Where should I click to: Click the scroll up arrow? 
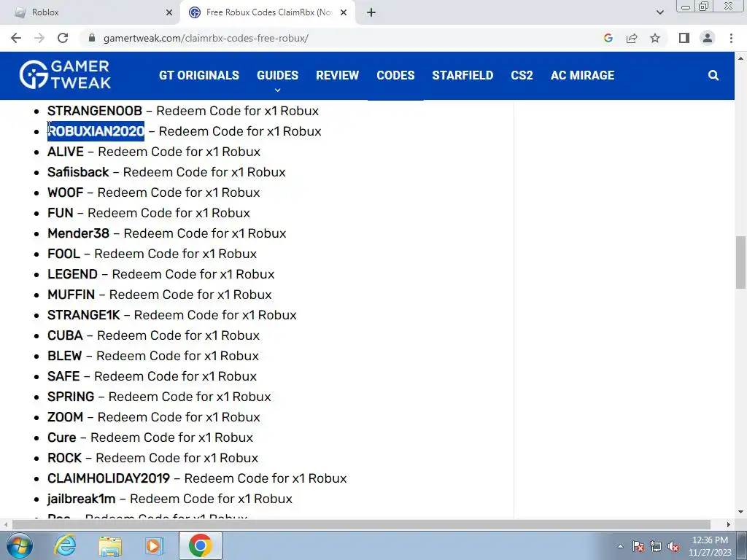tap(740, 58)
